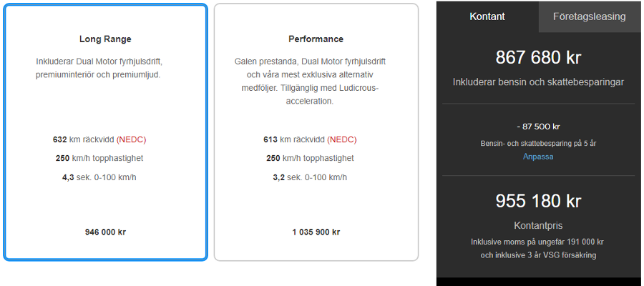The width and height of the screenshot is (644, 286).
Task: Open the Företagsleasing tab
Action: pos(589,17)
